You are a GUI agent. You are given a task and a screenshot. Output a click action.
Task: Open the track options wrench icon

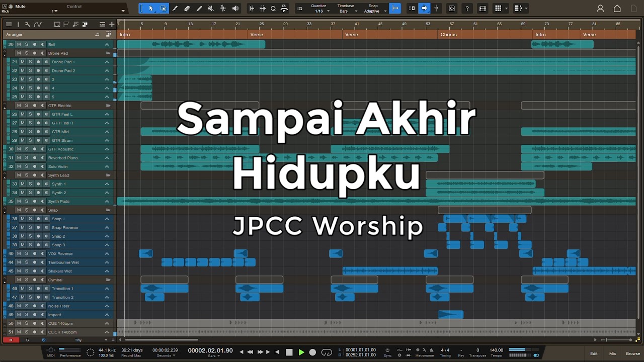[x=27, y=24]
